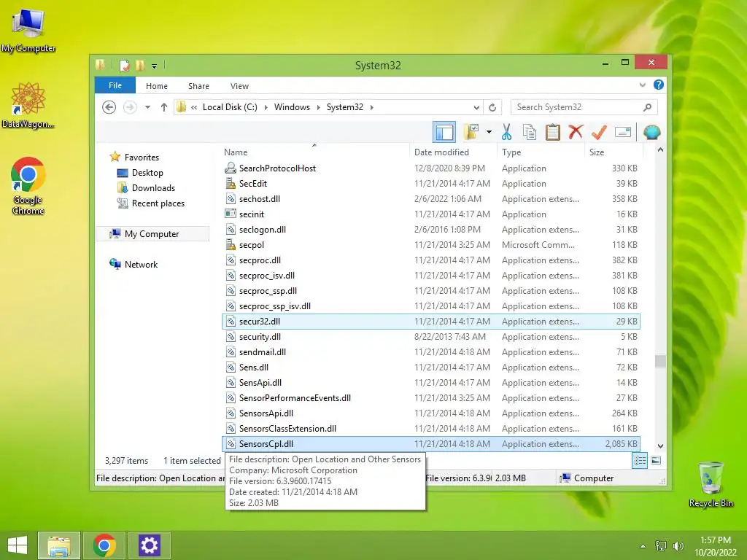Select My Computer in the navigation pane
Image resolution: width=747 pixels, height=560 pixels.
[152, 234]
